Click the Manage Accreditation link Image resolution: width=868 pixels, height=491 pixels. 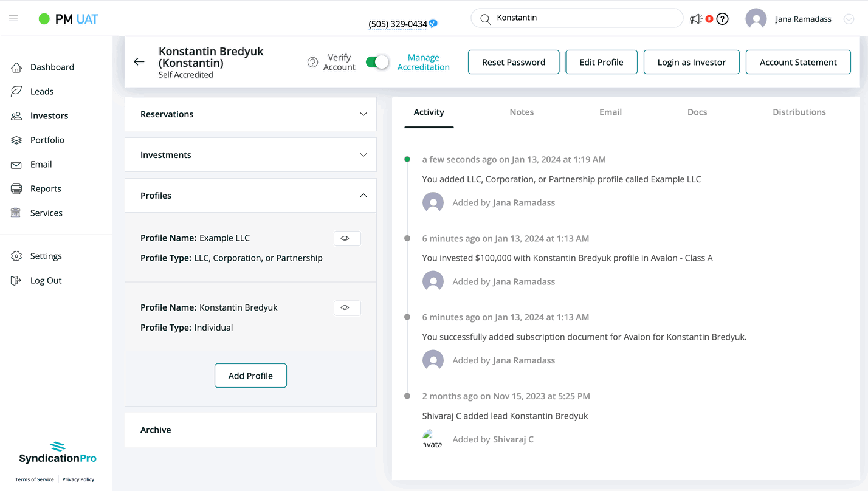click(423, 63)
